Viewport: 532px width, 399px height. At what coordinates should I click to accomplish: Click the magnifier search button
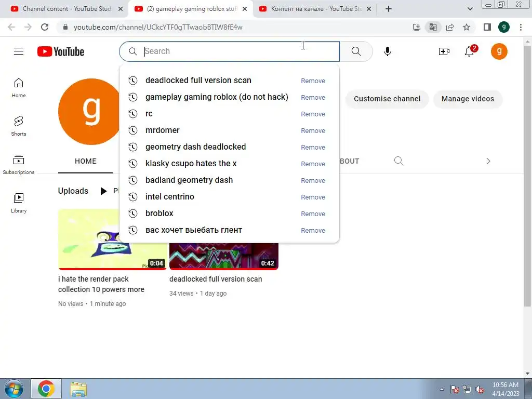click(356, 51)
